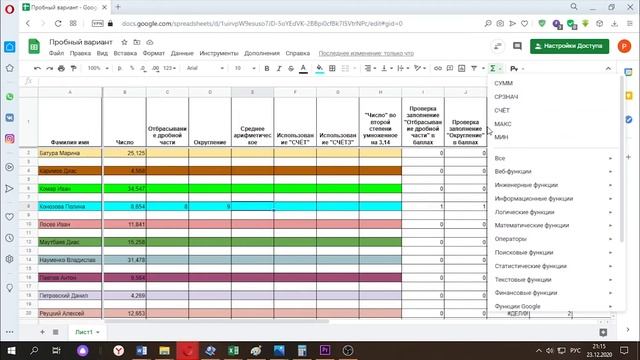Expand Логические функции submenu
Image resolution: width=640 pixels, height=360 pixels.
click(x=553, y=212)
